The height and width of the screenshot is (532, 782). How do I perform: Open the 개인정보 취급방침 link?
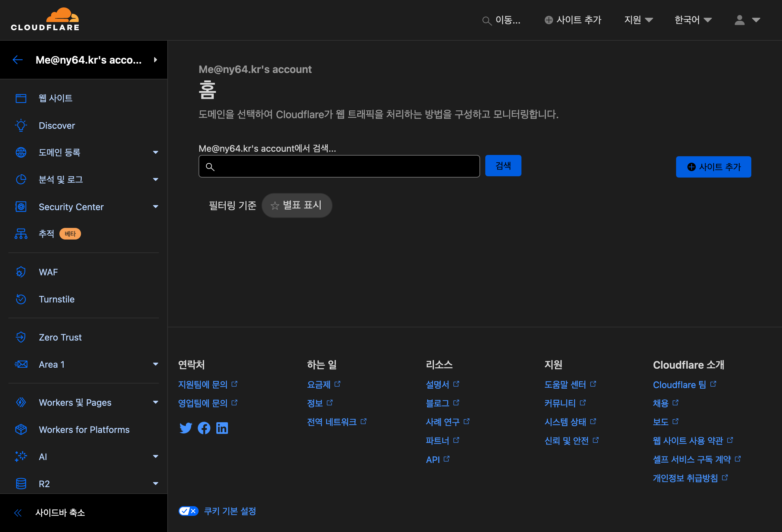click(690, 478)
